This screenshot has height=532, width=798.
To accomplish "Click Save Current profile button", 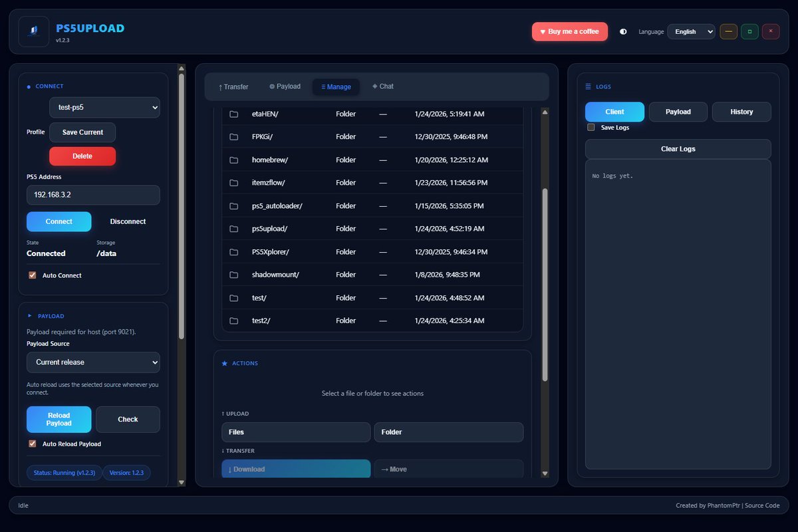I will (x=82, y=132).
